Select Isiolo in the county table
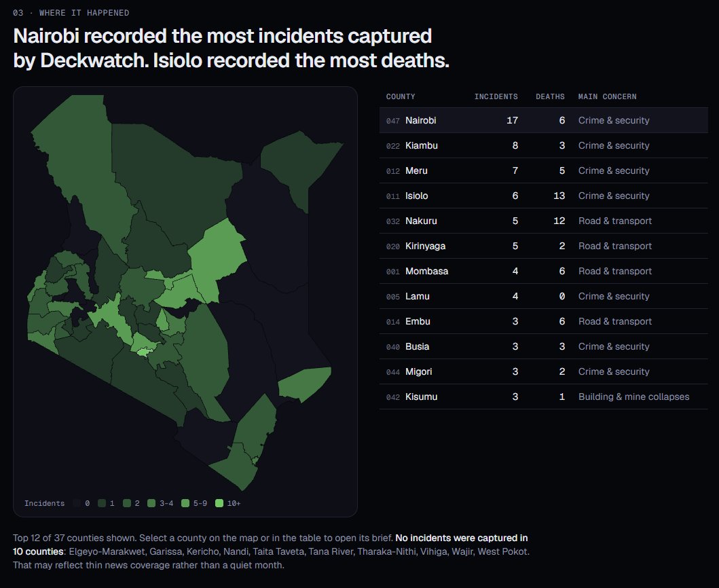 click(543, 196)
